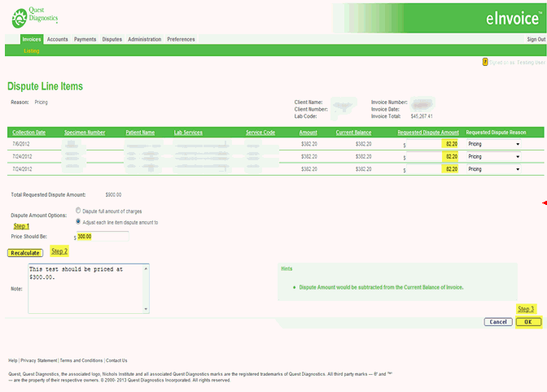Cancel the dispute line items

[497, 322]
